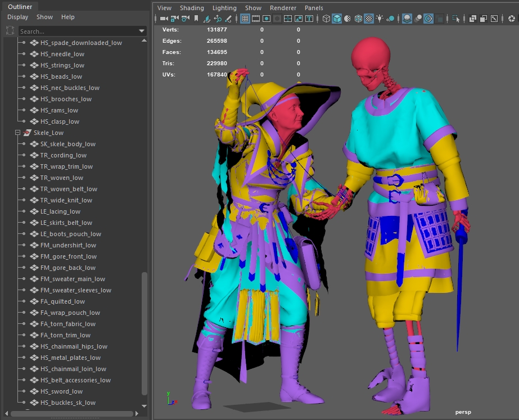Select SK_skele_body_low in the Outliner
The width and height of the screenshot is (519, 420).
click(x=67, y=144)
